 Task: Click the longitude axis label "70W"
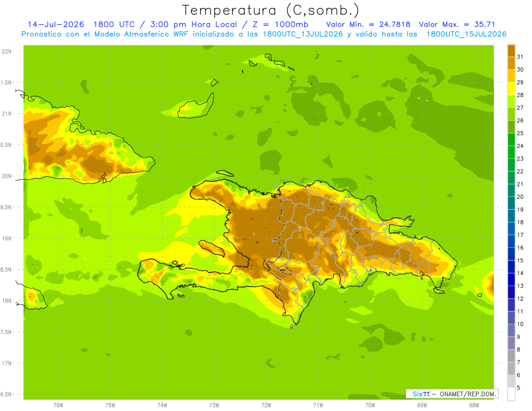coord(370,405)
